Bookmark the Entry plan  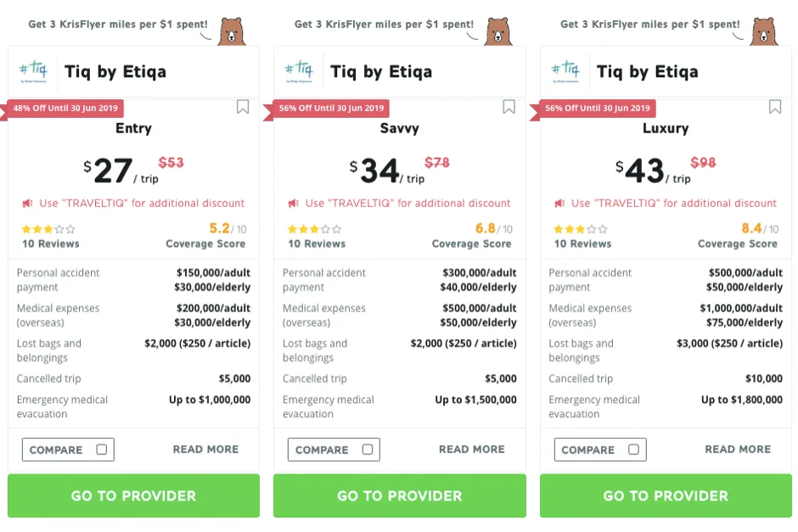click(243, 107)
